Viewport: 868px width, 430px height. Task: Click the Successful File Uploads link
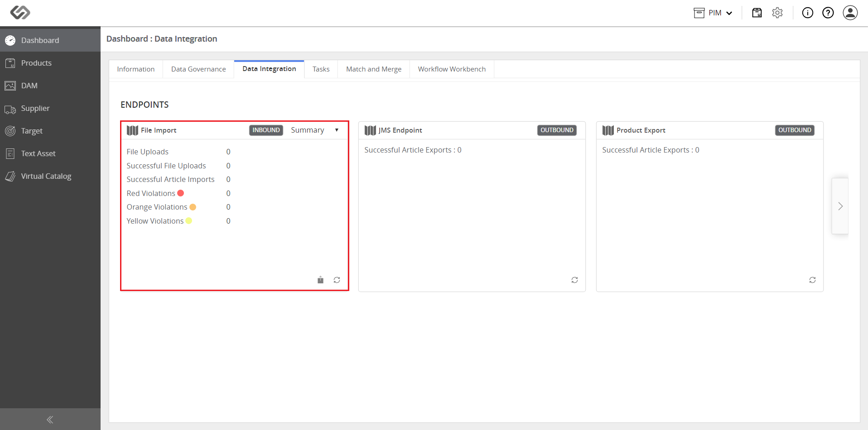tap(166, 166)
